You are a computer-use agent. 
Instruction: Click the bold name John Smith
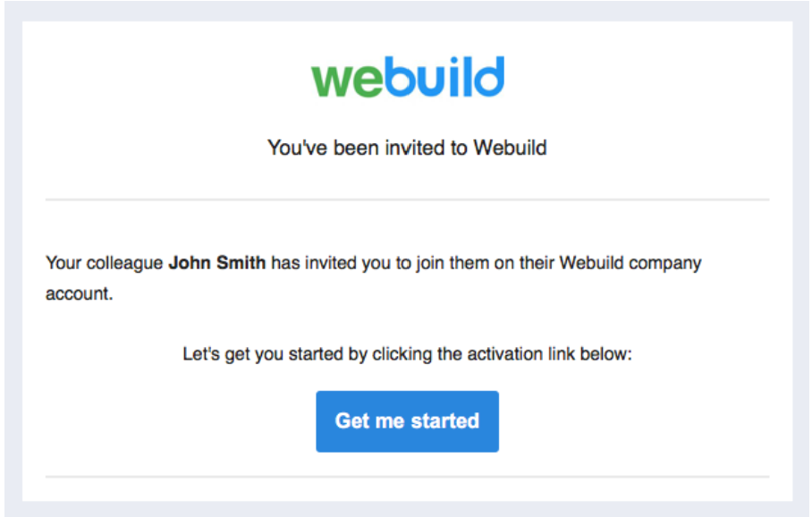217,263
